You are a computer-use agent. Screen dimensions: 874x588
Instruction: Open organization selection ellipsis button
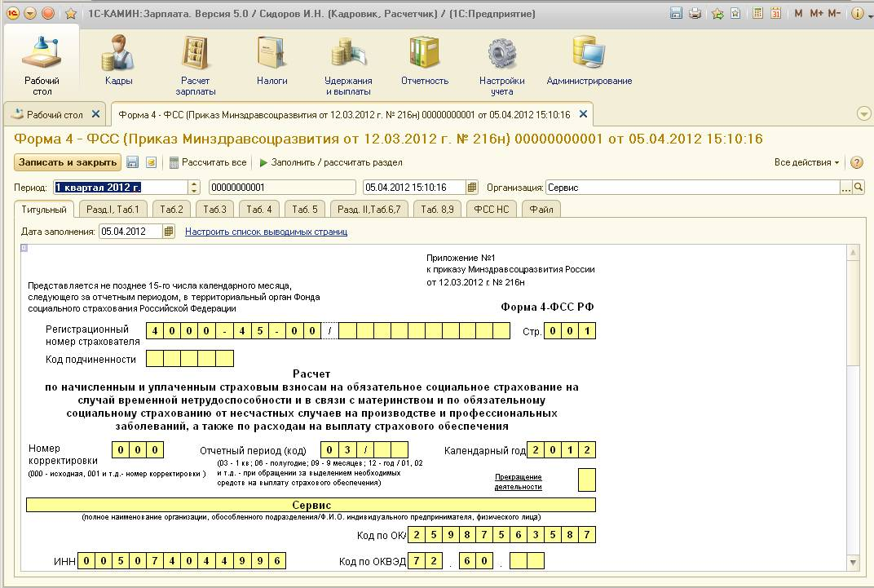[846, 188]
